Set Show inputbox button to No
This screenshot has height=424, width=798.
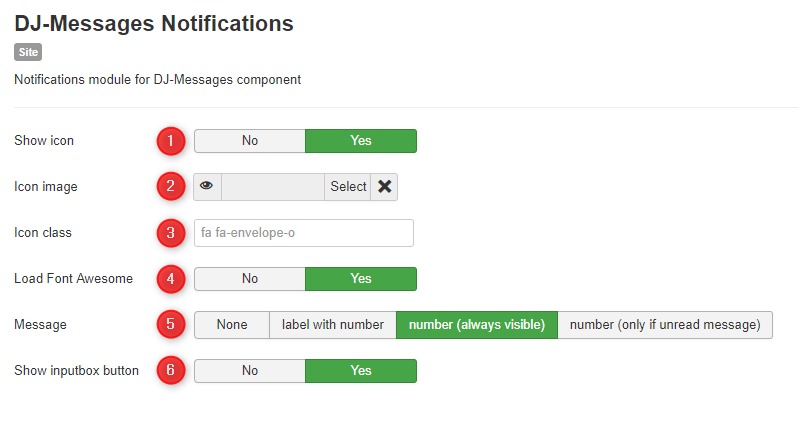[x=249, y=371]
